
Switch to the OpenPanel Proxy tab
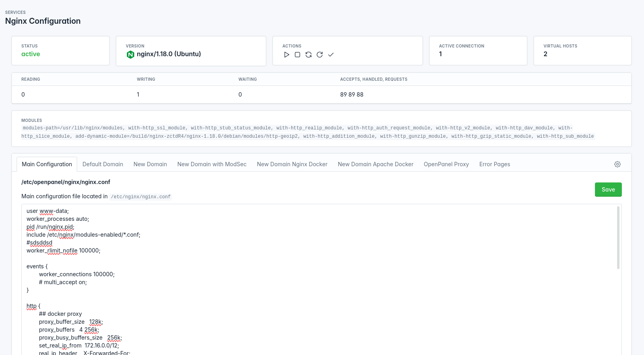pos(446,164)
